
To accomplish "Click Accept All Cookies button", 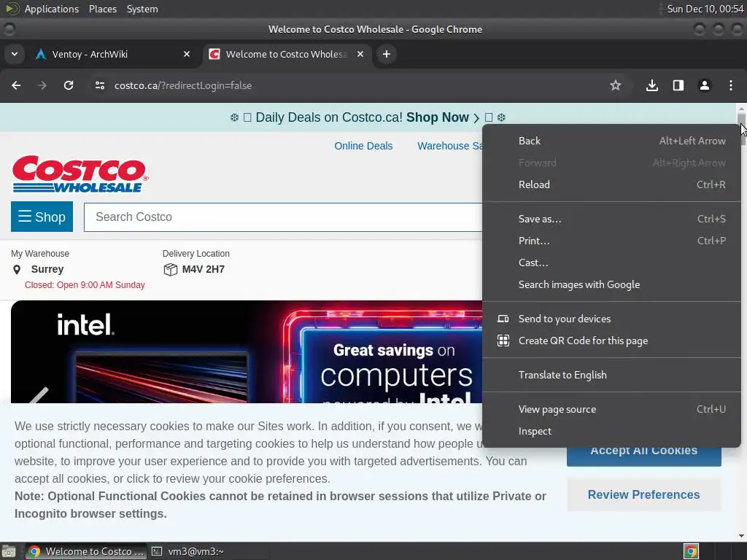I will pos(643,456).
